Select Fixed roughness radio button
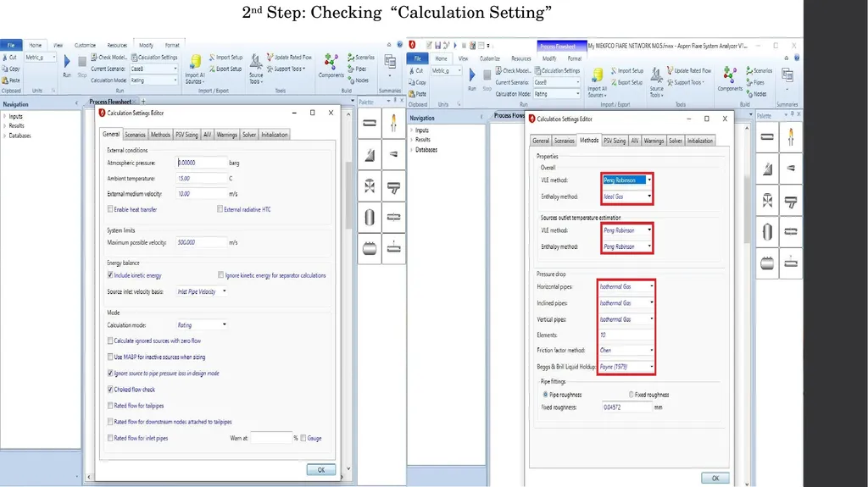Image resolution: width=868 pixels, height=487 pixels. pyautogui.click(x=631, y=395)
